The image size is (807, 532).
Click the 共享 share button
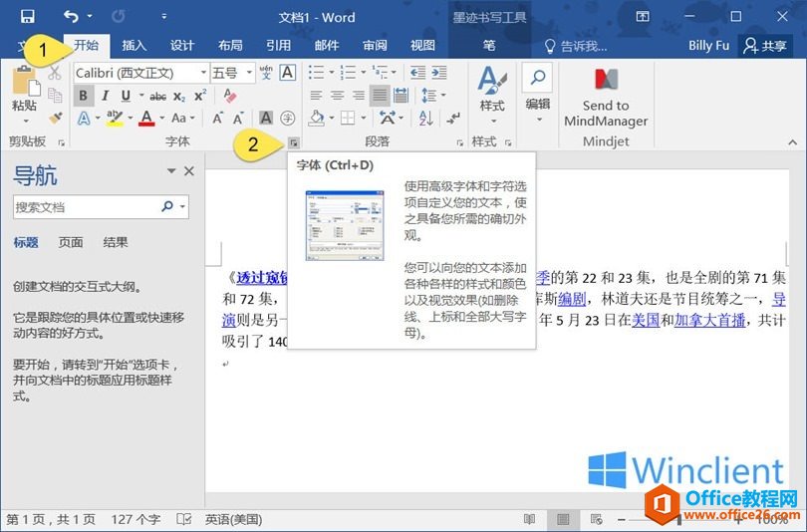(765, 46)
